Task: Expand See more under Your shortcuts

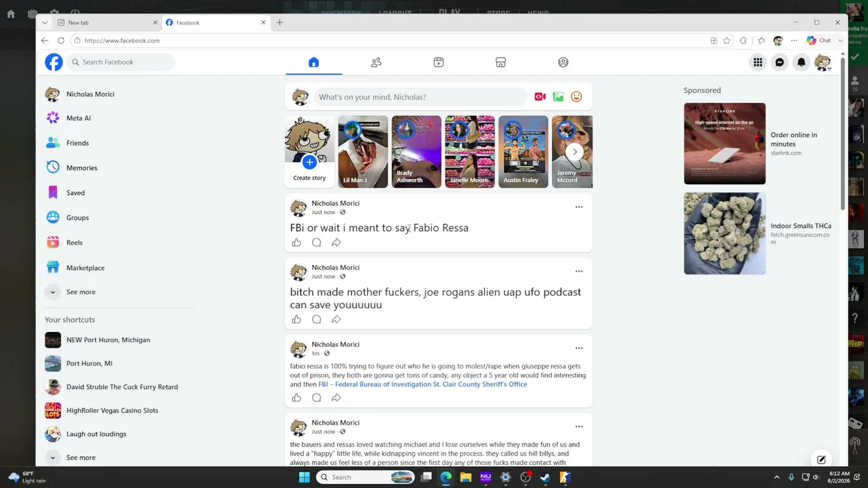Action: point(81,457)
